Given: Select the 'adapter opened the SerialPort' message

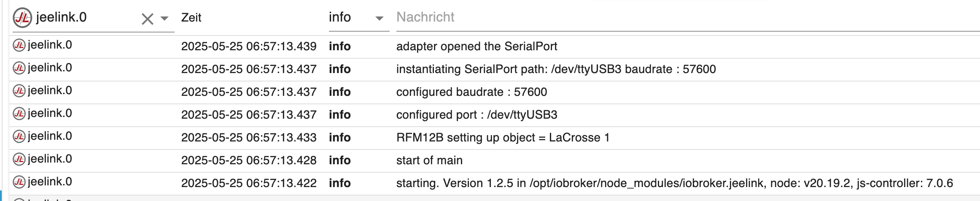Looking at the screenshot, I should (477, 46).
